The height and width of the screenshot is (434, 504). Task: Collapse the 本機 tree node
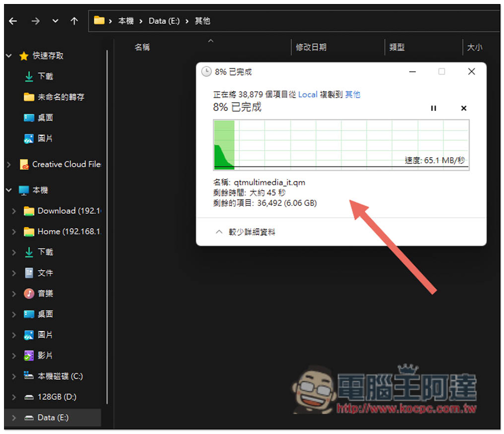pos(9,191)
